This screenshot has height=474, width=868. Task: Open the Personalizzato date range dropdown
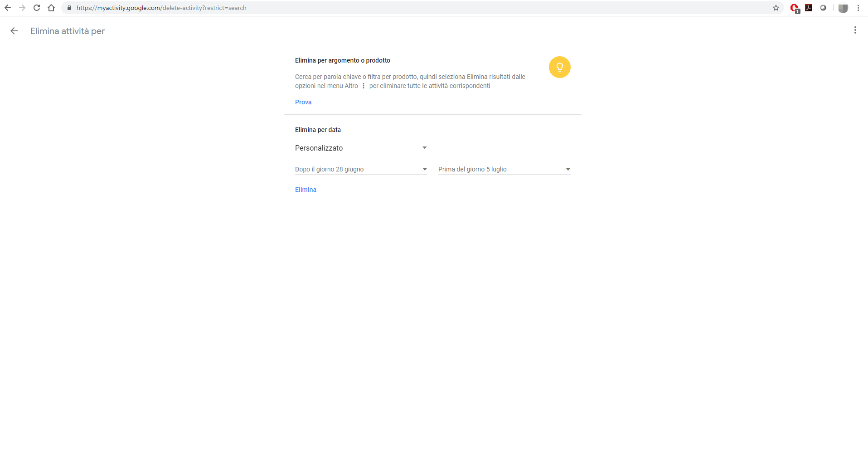click(x=361, y=148)
